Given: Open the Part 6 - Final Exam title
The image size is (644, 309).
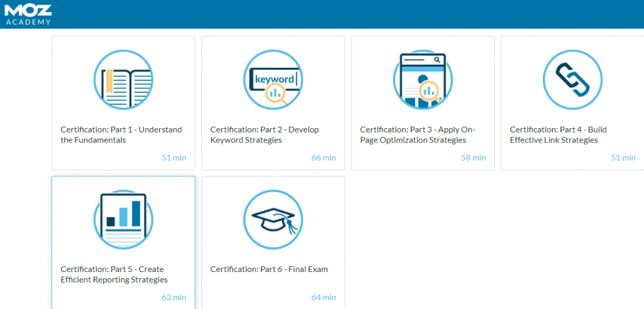Looking at the screenshot, I should [269, 269].
